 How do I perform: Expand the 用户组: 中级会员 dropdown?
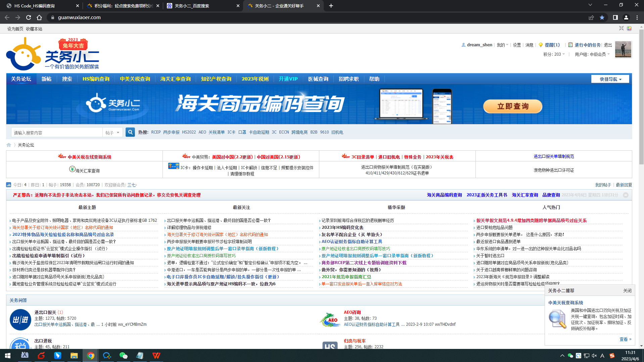point(592,54)
